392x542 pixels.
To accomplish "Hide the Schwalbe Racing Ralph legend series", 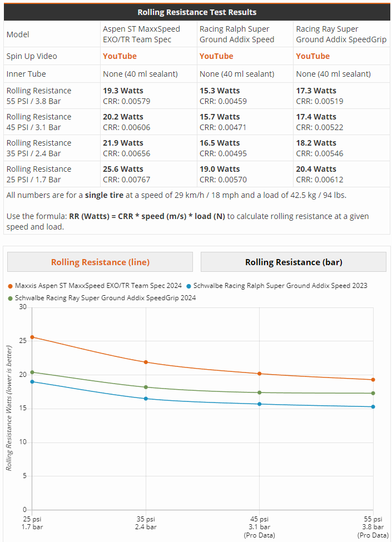I will (x=280, y=286).
